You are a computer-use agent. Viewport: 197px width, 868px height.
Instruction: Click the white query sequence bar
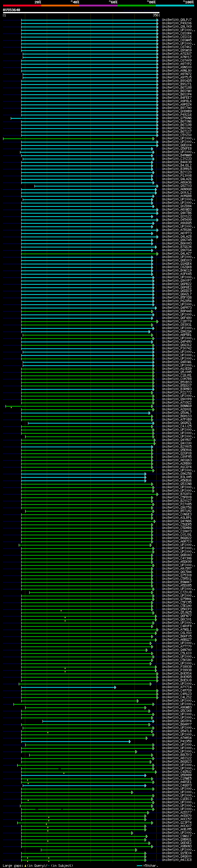(x=81, y=12)
